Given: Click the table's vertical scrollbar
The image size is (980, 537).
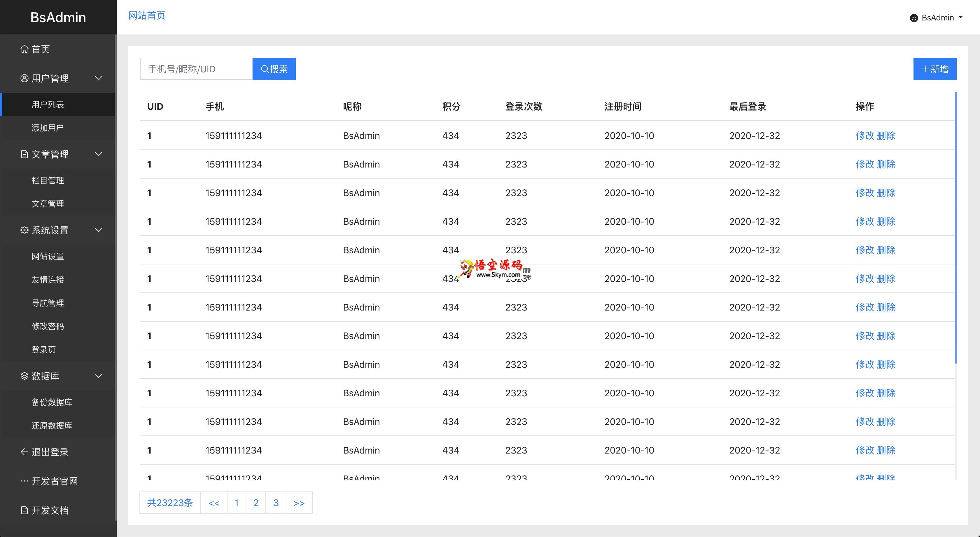Looking at the screenshot, I should (x=956, y=228).
